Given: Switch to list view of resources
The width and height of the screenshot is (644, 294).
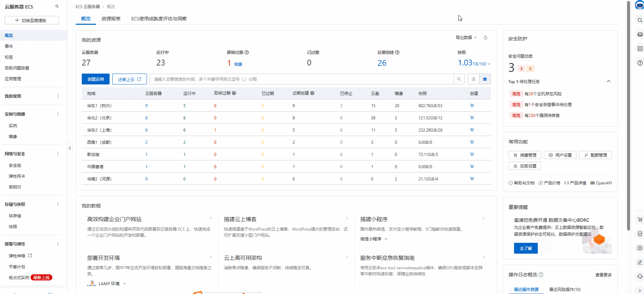Looking at the screenshot, I should [x=473, y=79].
